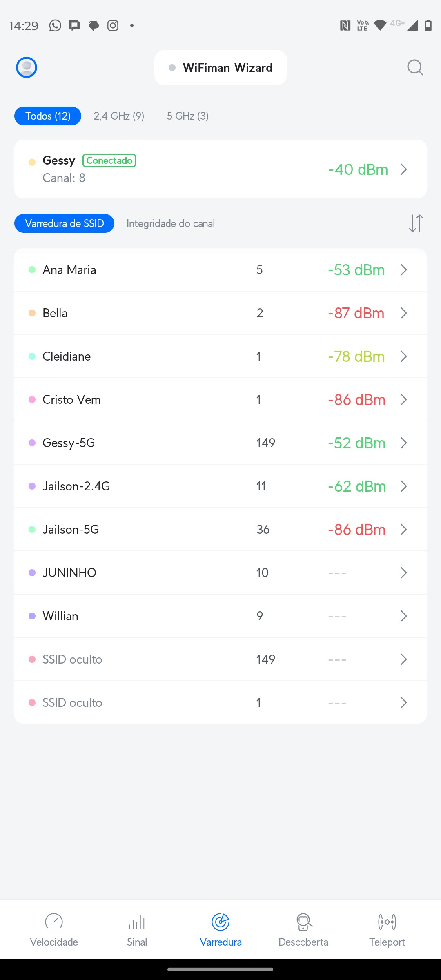The width and height of the screenshot is (441, 980).
Task: Click the purple dot beside Jailson-2.4G
Action: pyautogui.click(x=32, y=486)
